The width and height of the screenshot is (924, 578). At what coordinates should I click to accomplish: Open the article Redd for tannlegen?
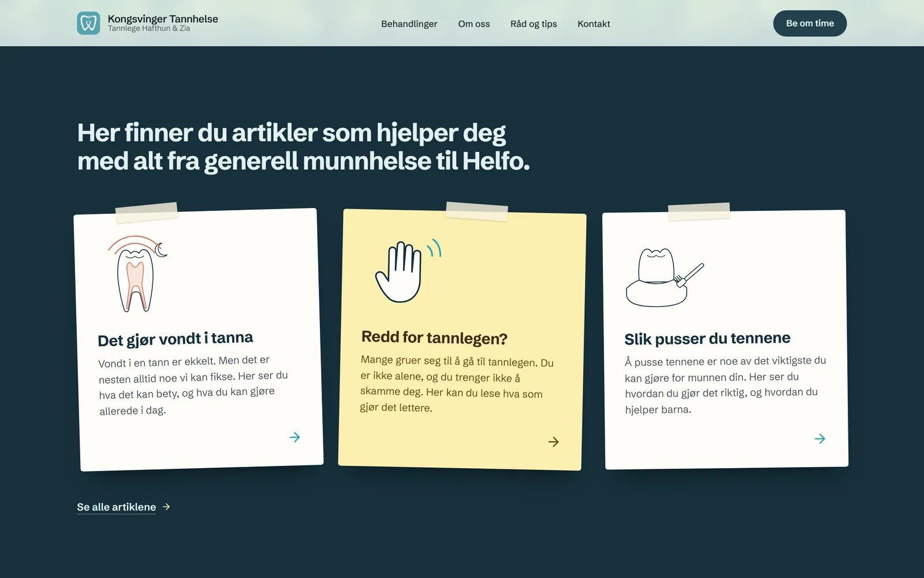pos(434,338)
